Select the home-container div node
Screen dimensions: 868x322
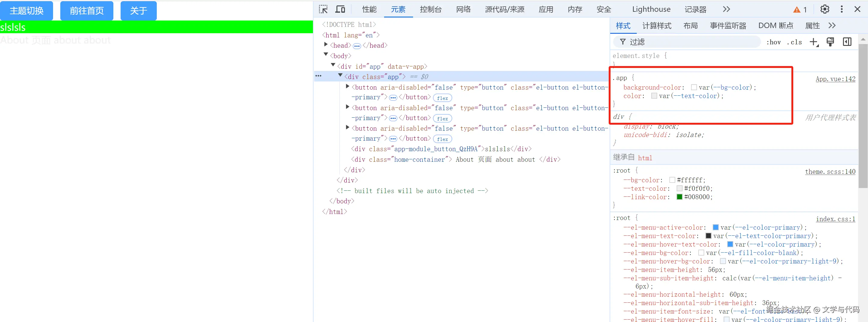(456, 159)
